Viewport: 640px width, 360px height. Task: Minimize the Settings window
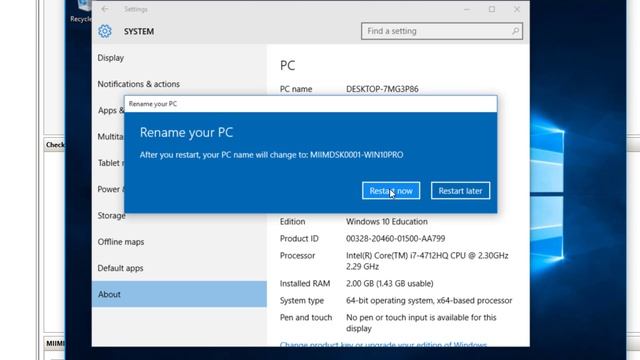tap(467, 9)
